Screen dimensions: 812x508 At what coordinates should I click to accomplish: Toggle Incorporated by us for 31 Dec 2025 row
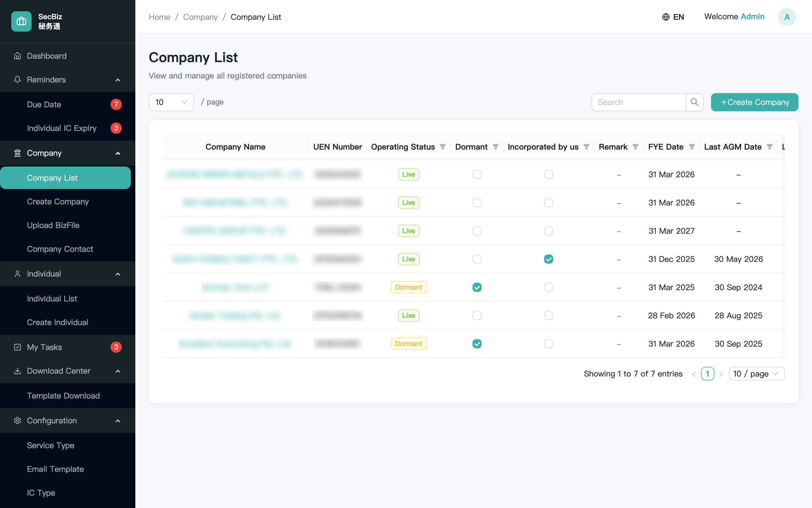coord(549,259)
